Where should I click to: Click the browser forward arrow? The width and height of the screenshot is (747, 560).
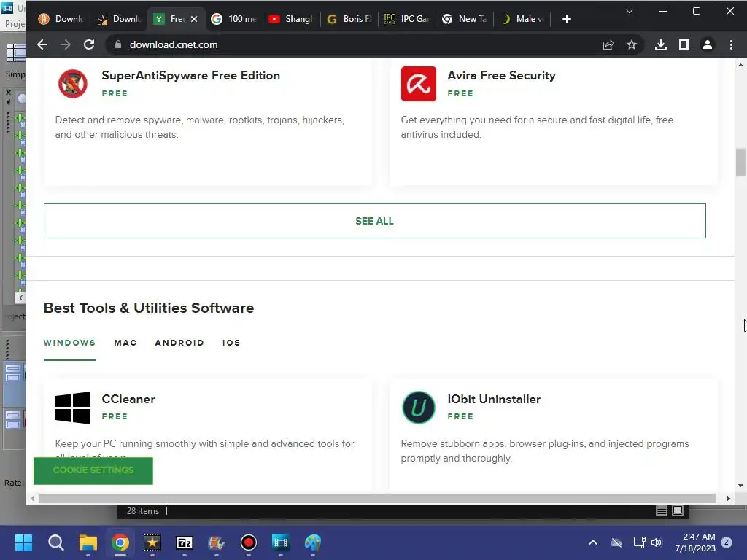coord(66,44)
